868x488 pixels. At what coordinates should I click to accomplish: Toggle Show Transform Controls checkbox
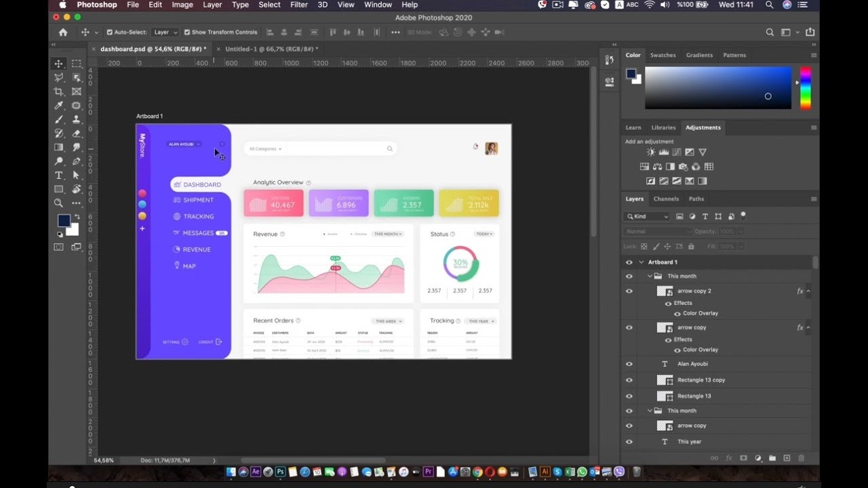point(187,32)
